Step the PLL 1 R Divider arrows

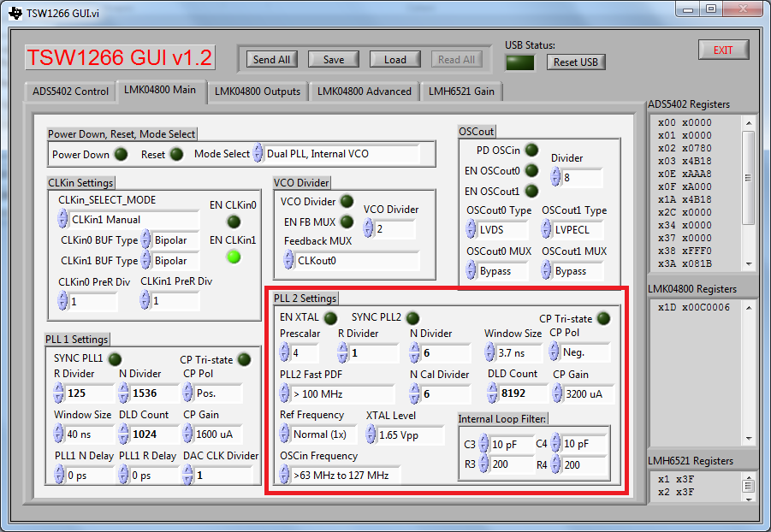tap(58, 393)
